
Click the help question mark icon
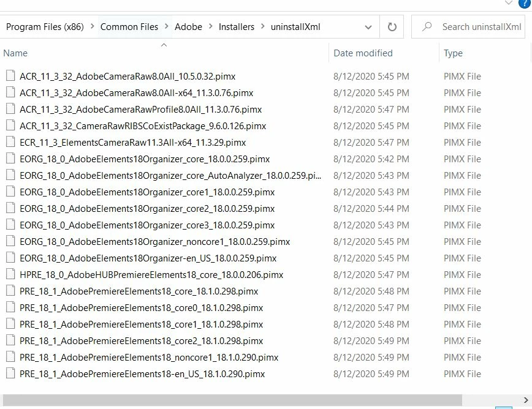click(525, 4)
